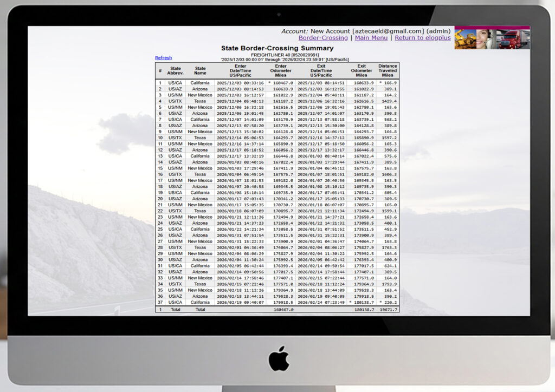Open the Border-Crossing page
The width and height of the screenshot is (555, 392).
click(x=323, y=38)
